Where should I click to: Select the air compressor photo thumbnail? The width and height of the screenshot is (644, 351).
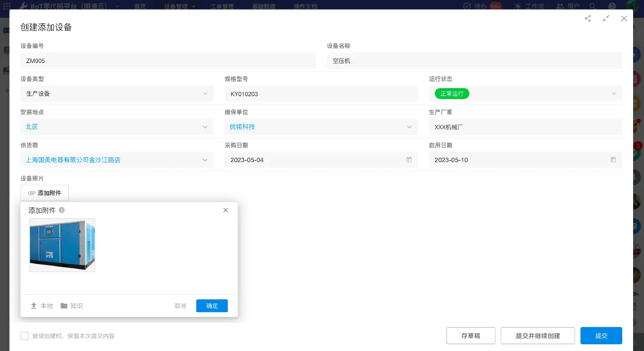(62, 245)
